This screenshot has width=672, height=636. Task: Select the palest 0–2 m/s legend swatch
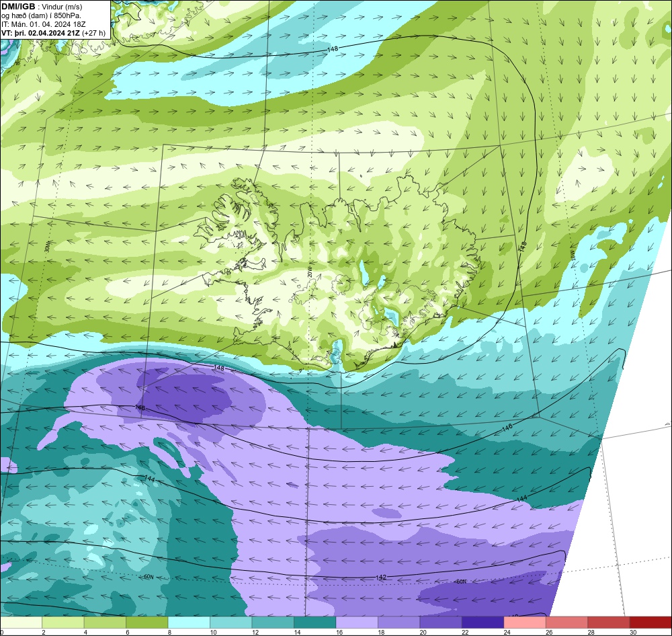point(22,623)
